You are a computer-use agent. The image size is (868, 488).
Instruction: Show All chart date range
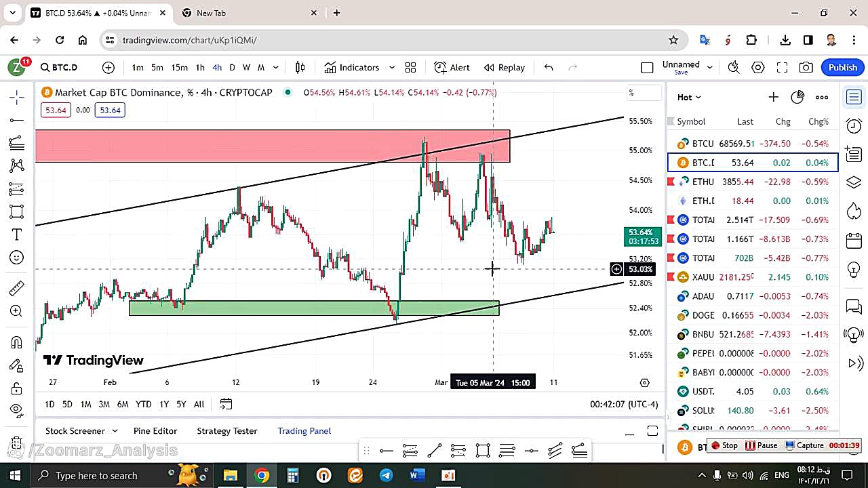pos(199,404)
